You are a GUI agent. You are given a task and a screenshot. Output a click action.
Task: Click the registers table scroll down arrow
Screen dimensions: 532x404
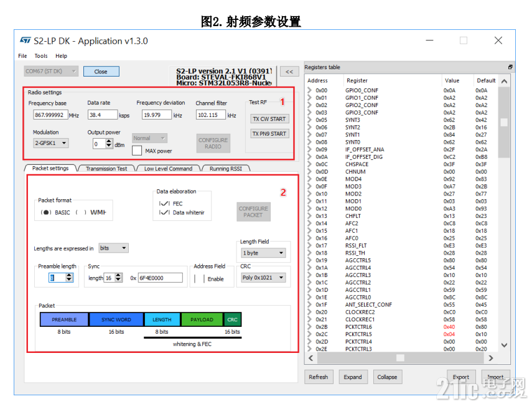tap(504, 345)
